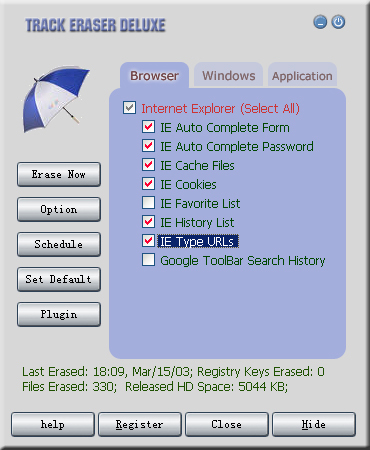Image resolution: width=370 pixels, height=450 pixels.
Task: Click the IE History List label
Action: coord(197,222)
